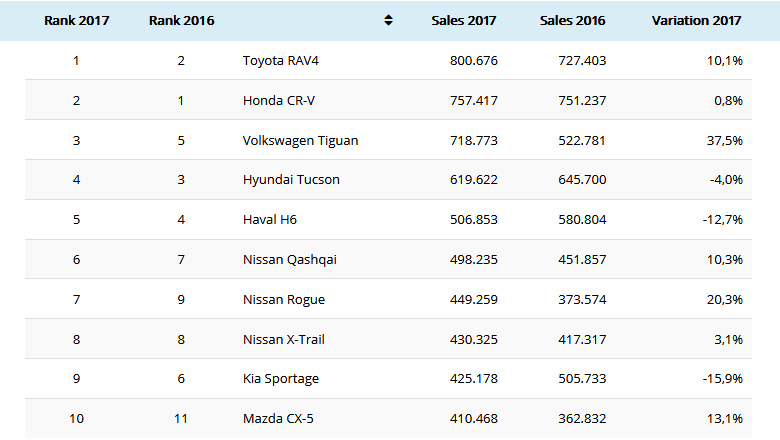
Task: Click the Nissan X-Trail entry
Action: click(x=284, y=340)
